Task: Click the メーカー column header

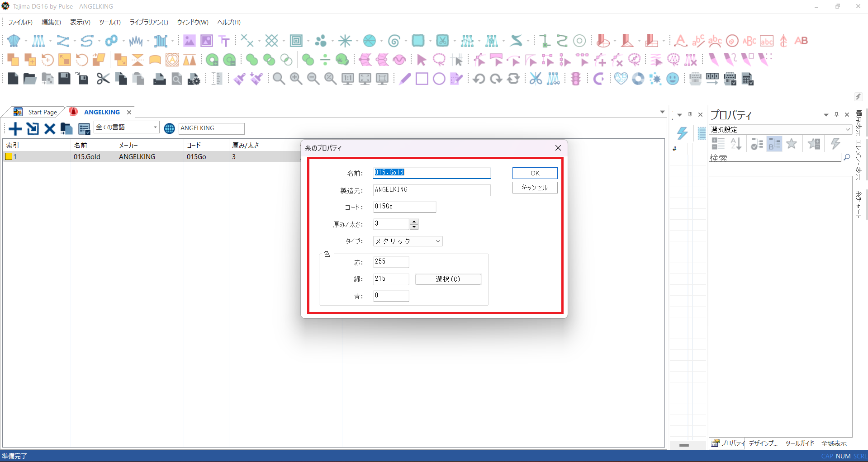Action: [x=150, y=145]
